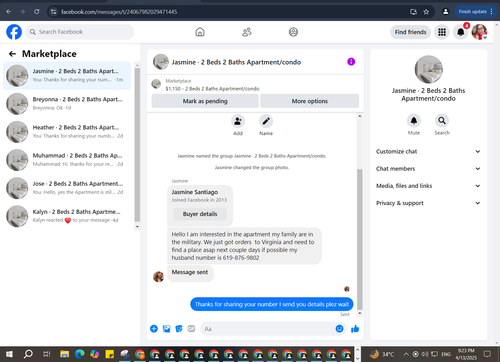This screenshot has height=362, width=500.
Task: Open the taskbar clock and date
Action: 466,354
